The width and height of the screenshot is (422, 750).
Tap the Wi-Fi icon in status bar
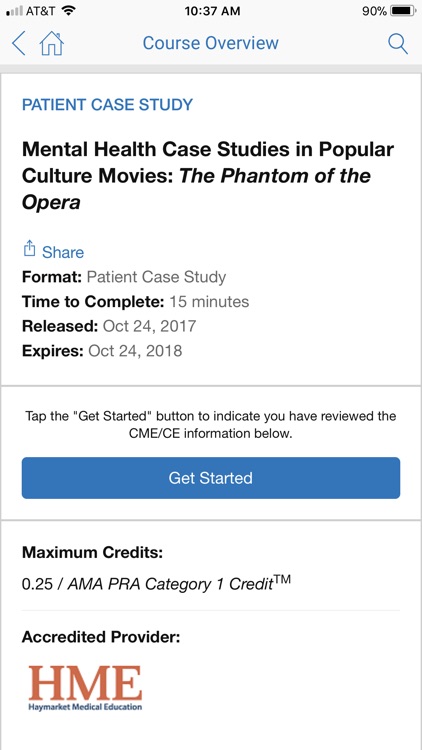69,11
